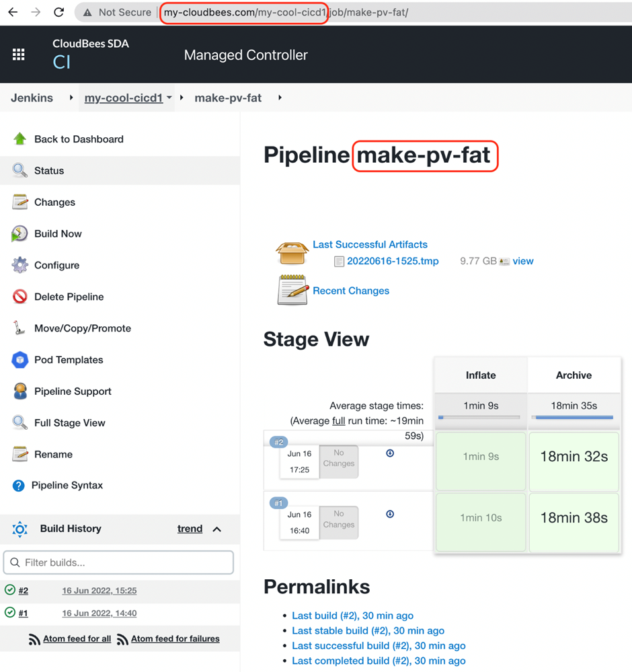This screenshot has height=672, width=632.
Task: Expand the make-pv-fat breadcrumb arrow
Action: pyautogui.click(x=280, y=98)
